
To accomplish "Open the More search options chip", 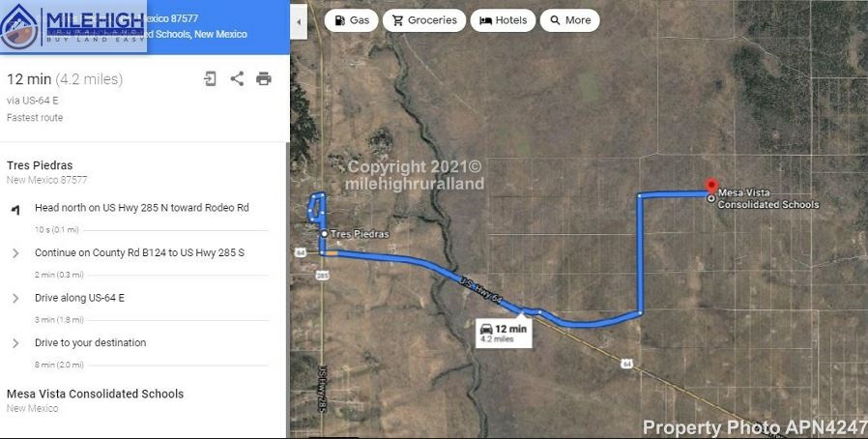I will point(569,20).
